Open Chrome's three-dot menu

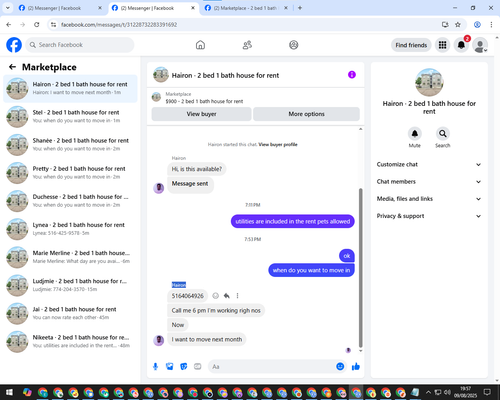(x=491, y=24)
